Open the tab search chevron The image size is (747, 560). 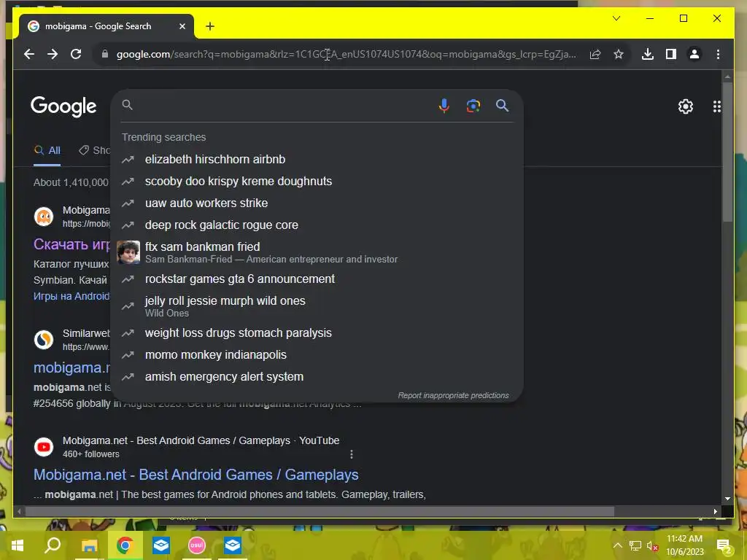(616, 18)
